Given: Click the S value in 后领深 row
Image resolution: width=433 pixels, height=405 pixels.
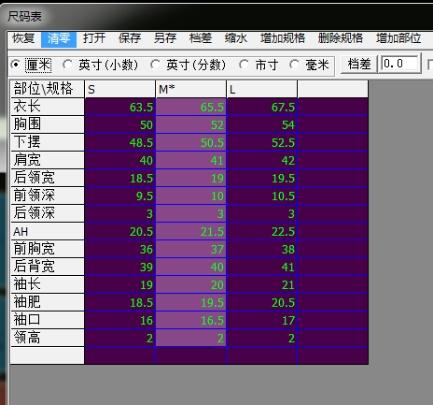Looking at the screenshot, I should (x=120, y=214).
